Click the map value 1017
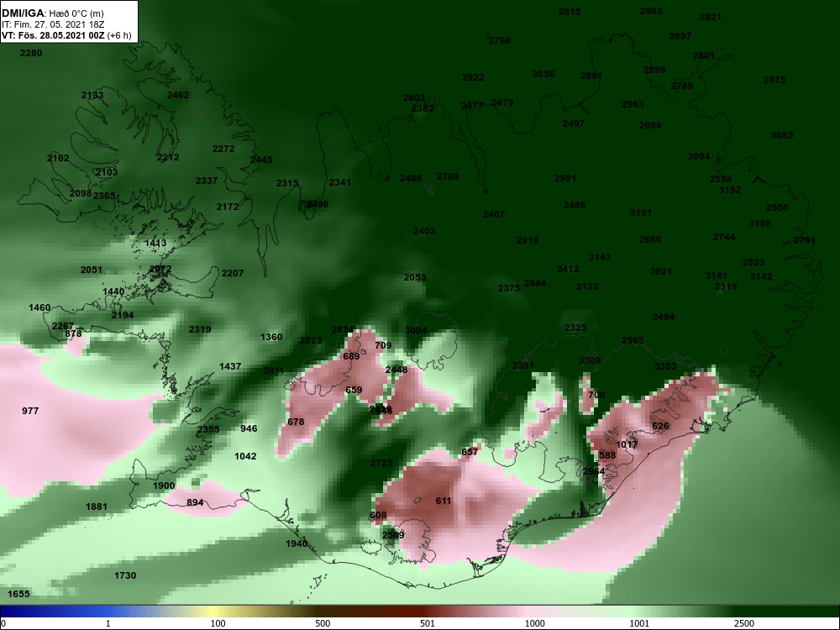840x630 pixels. point(627,444)
